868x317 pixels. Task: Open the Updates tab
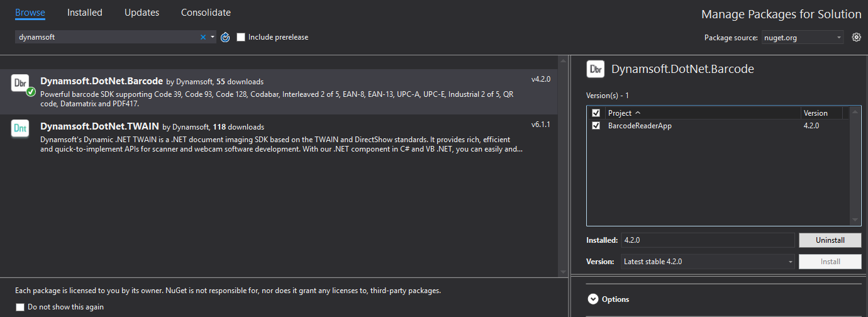142,13
